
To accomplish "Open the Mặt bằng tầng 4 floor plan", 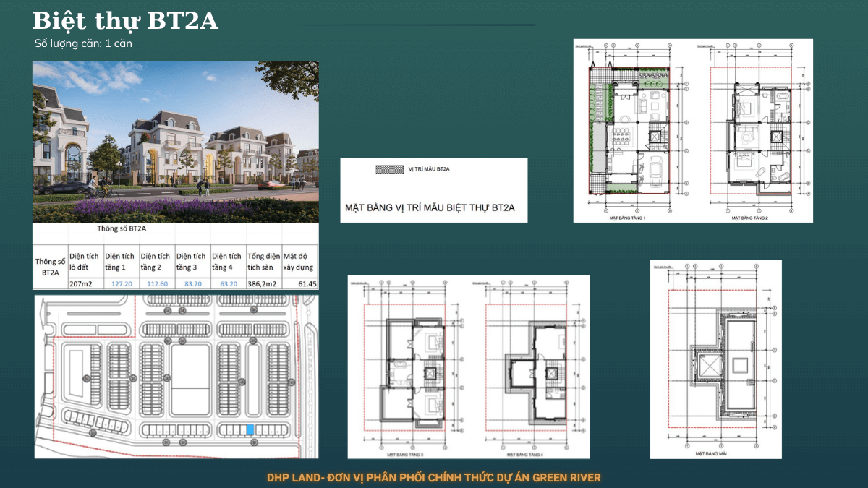I will coord(532,367).
